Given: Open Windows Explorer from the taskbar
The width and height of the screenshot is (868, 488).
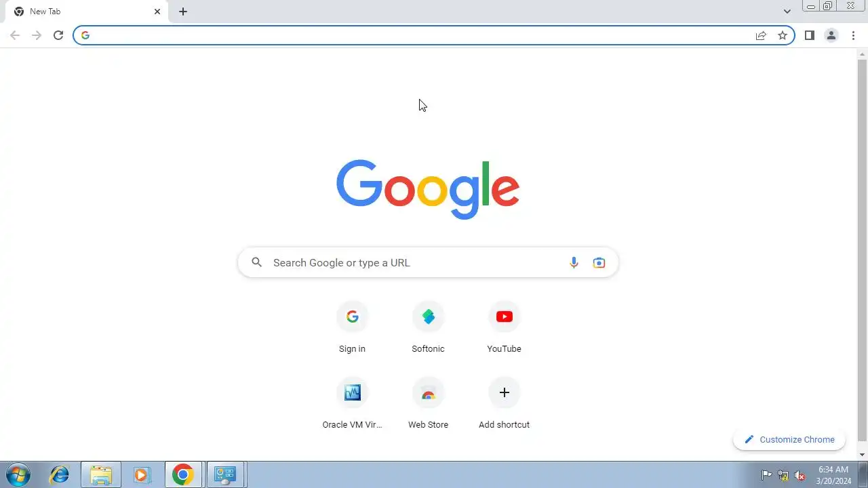Looking at the screenshot, I should click(x=101, y=474).
